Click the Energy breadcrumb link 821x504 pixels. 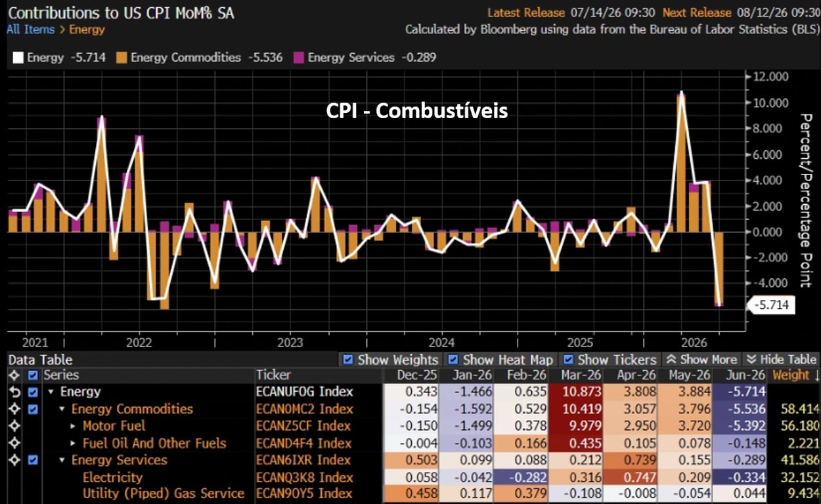click(x=87, y=29)
